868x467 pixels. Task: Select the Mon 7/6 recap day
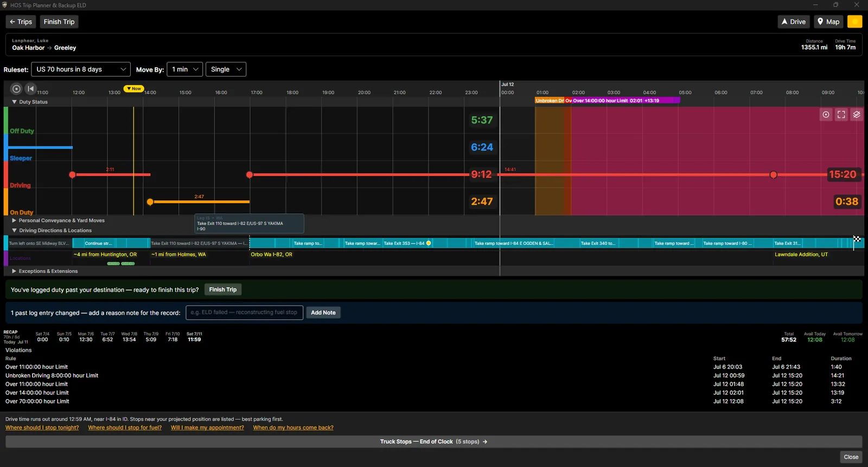(x=86, y=337)
